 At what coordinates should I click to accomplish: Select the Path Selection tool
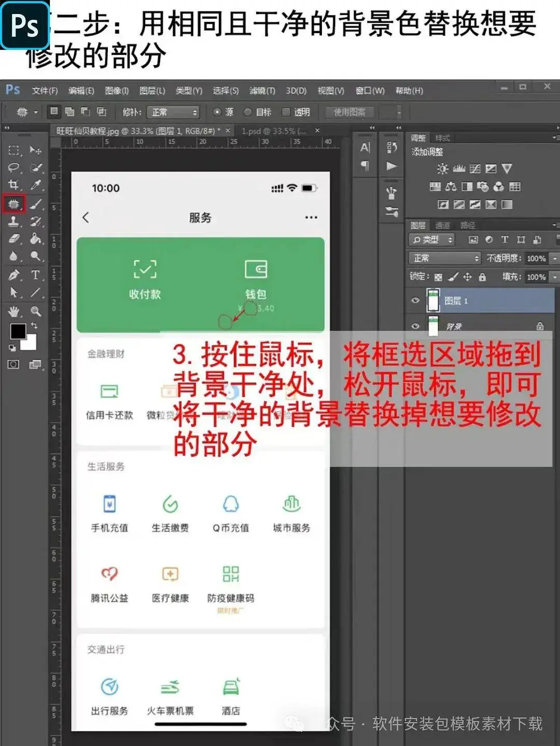(13, 292)
